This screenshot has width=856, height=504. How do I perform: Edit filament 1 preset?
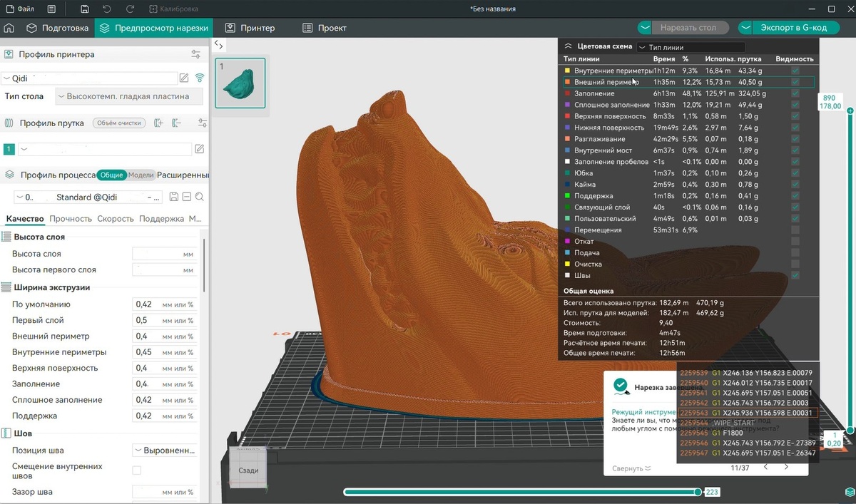coord(200,149)
